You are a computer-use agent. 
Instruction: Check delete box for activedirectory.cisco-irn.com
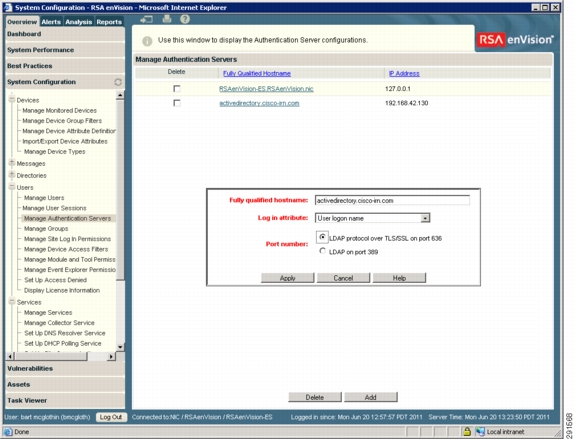(x=177, y=103)
